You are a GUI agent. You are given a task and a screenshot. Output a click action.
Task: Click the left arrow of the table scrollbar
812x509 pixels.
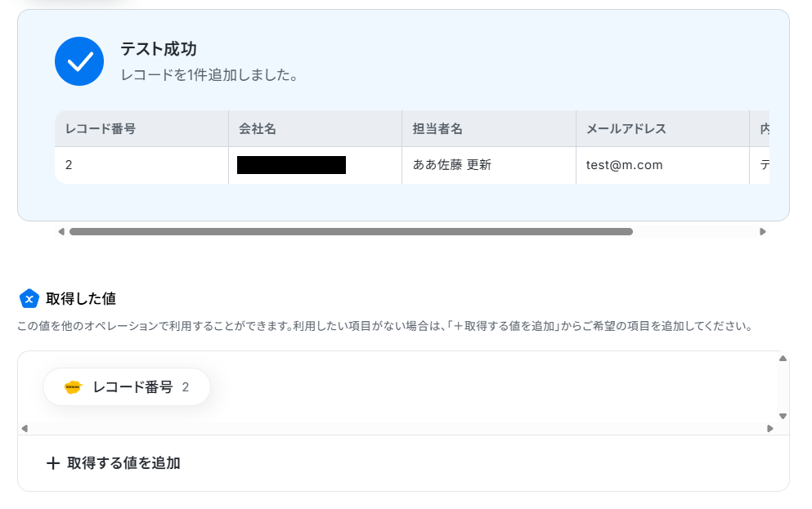pyautogui.click(x=61, y=232)
